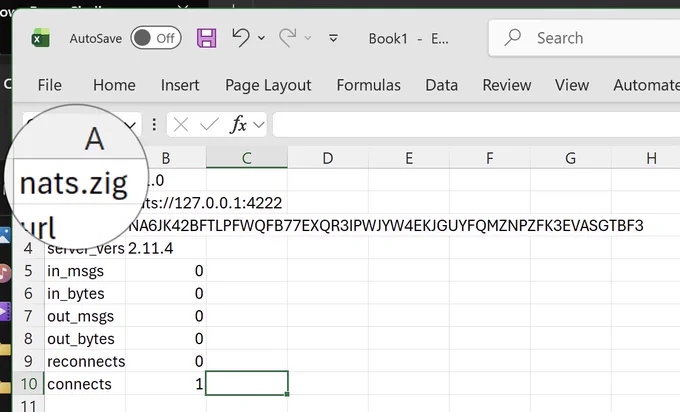Image resolution: width=680 pixels, height=412 pixels.
Task: Switch to the Data tab
Action: pos(441,85)
